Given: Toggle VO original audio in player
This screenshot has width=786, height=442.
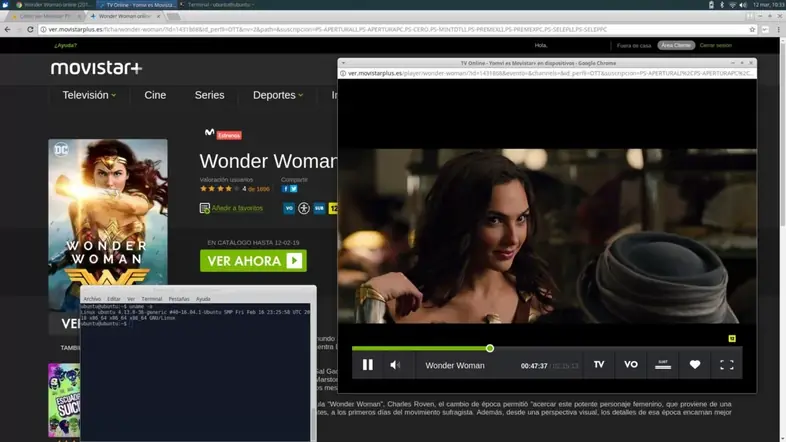Looking at the screenshot, I should point(631,364).
